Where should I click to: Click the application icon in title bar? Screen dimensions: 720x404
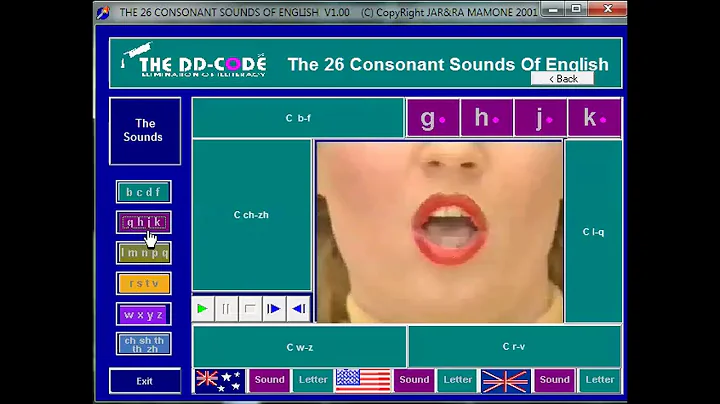click(103, 12)
